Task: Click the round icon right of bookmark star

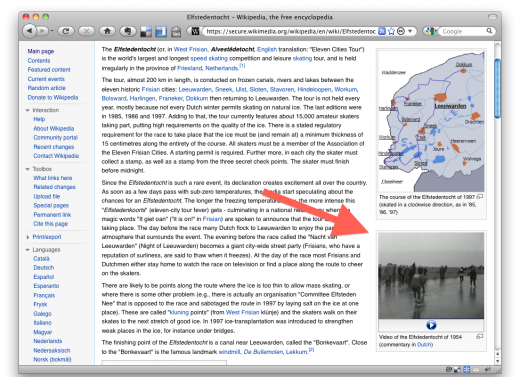Action: coord(401,31)
